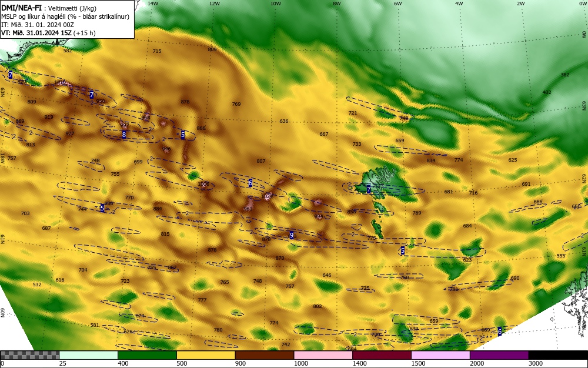Pick the pink 1000–1400 legend swatch
The width and height of the screenshot is (588, 368).
click(323, 355)
